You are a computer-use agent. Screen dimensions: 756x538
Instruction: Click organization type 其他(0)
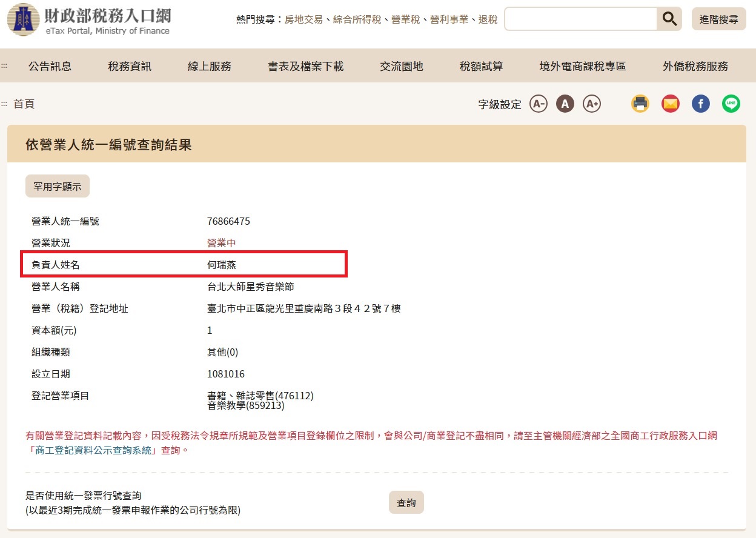[x=223, y=352]
